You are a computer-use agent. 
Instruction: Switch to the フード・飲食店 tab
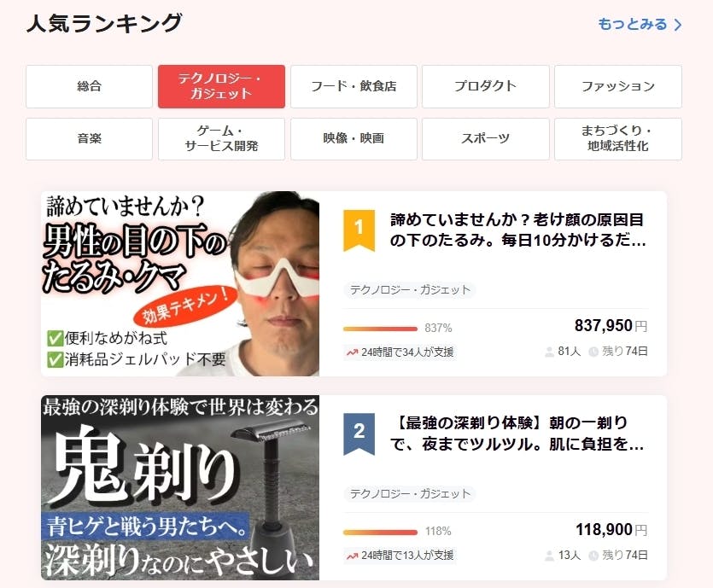point(354,86)
